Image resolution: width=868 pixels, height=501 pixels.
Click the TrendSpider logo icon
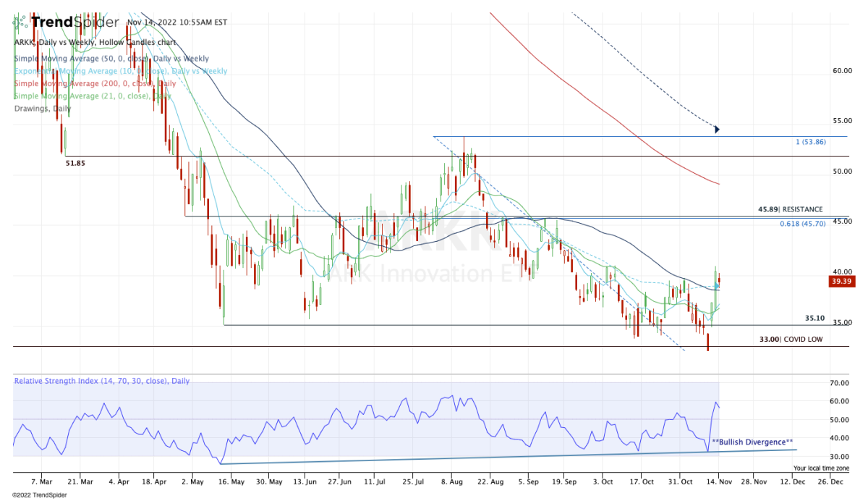[x=21, y=22]
